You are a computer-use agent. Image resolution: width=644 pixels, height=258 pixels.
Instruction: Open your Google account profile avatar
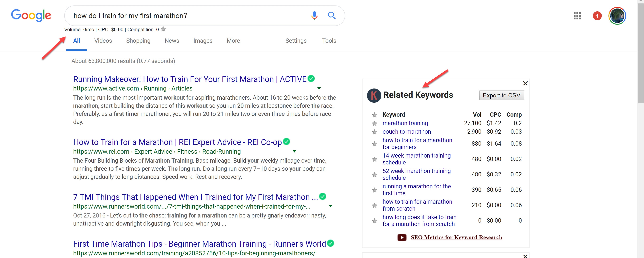[617, 16]
